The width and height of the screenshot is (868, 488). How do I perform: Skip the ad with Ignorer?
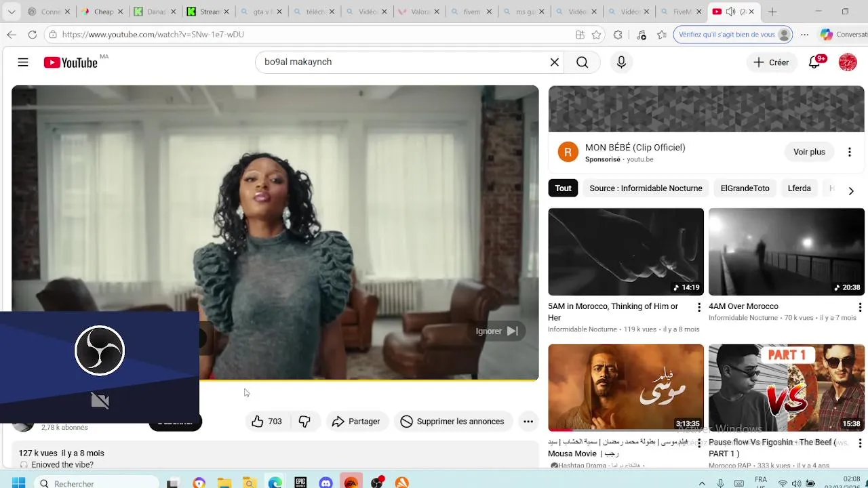498,331
